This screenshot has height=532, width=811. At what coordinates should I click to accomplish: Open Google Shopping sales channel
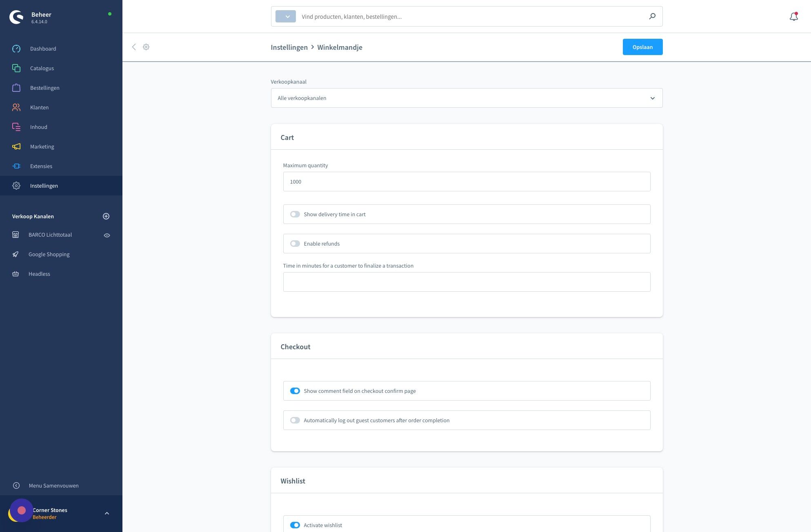(x=49, y=254)
